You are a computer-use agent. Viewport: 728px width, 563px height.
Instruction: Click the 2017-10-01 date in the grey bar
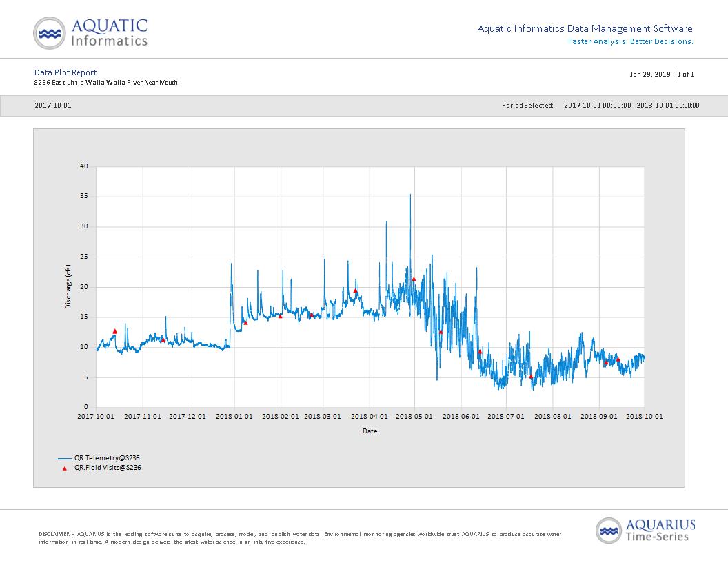(53, 106)
